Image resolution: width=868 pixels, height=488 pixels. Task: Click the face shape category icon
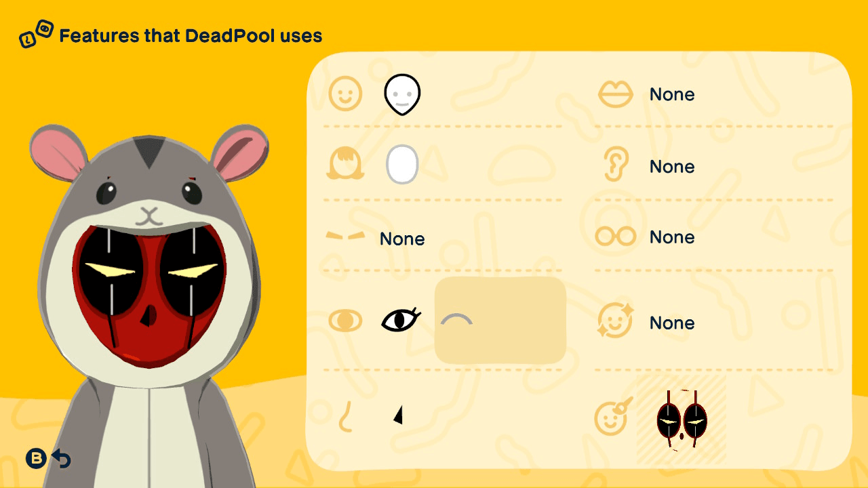[x=346, y=94]
